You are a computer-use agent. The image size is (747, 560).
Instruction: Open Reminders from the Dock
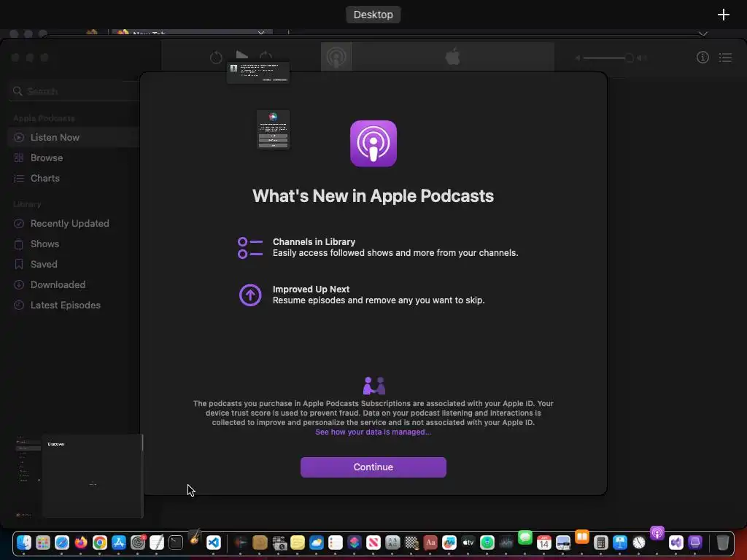[336, 542]
